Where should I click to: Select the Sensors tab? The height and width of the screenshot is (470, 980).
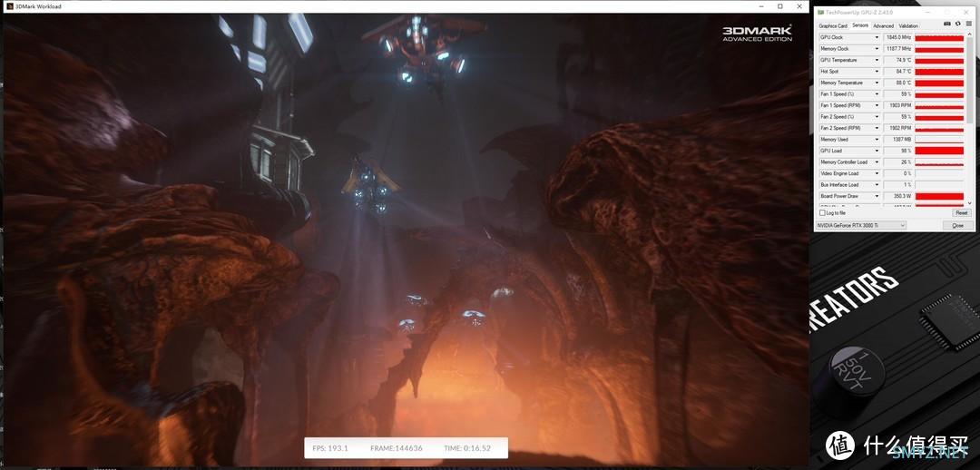click(860, 25)
